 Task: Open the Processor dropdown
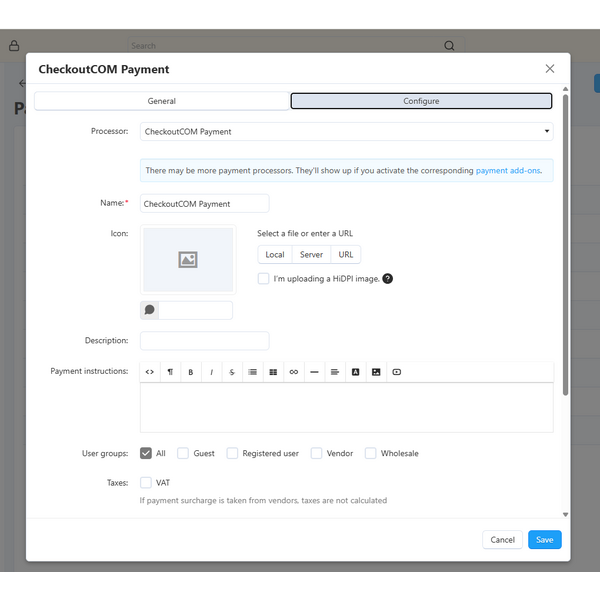pos(346,131)
